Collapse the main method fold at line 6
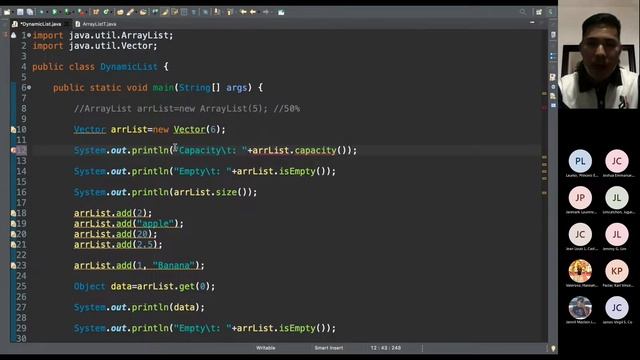Screen dimensions: 640x360 [29, 88]
